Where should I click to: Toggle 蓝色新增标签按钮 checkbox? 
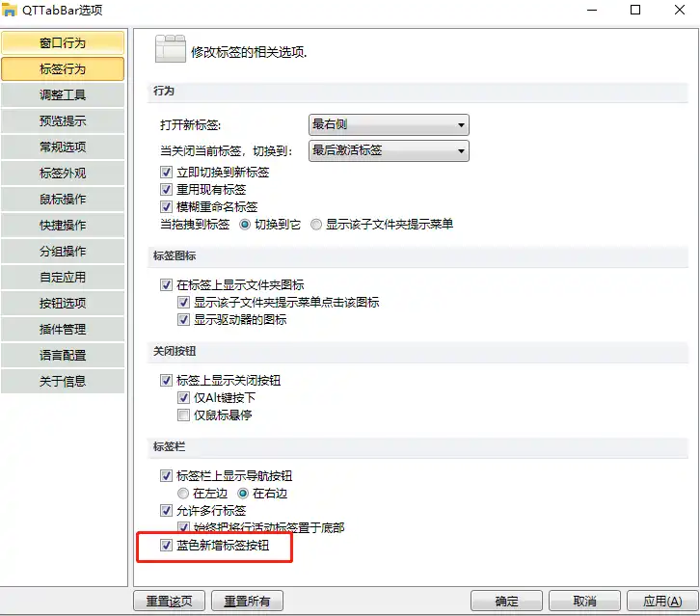point(166,545)
